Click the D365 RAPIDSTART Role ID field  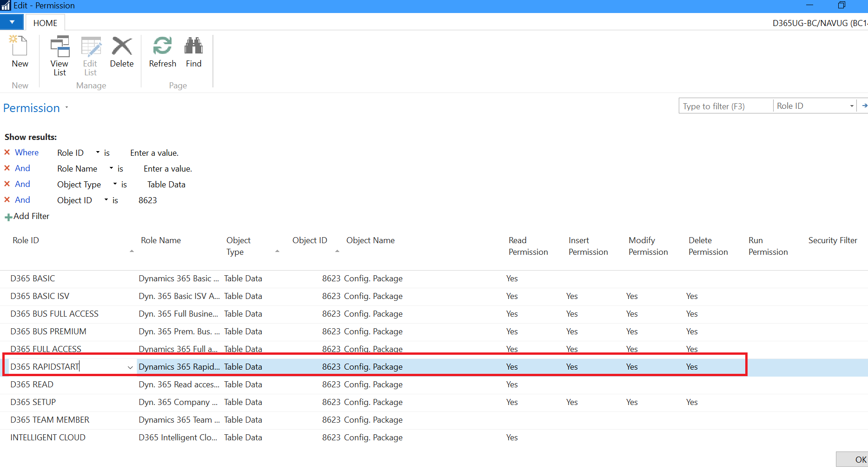[x=67, y=367]
